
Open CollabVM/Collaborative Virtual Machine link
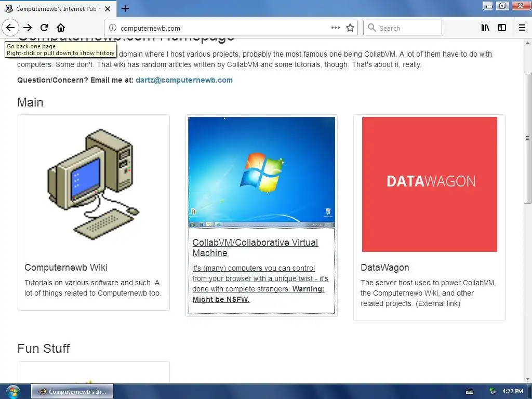coord(255,248)
